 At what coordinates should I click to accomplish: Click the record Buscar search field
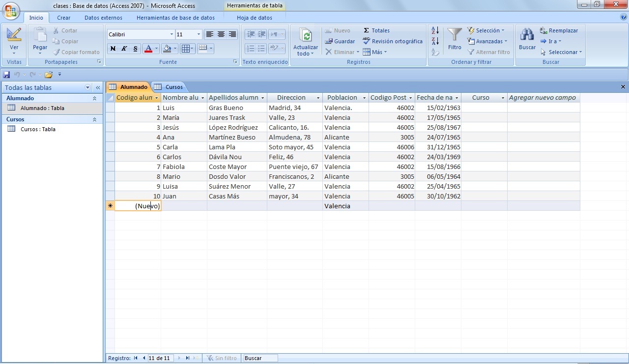pyautogui.click(x=260, y=358)
